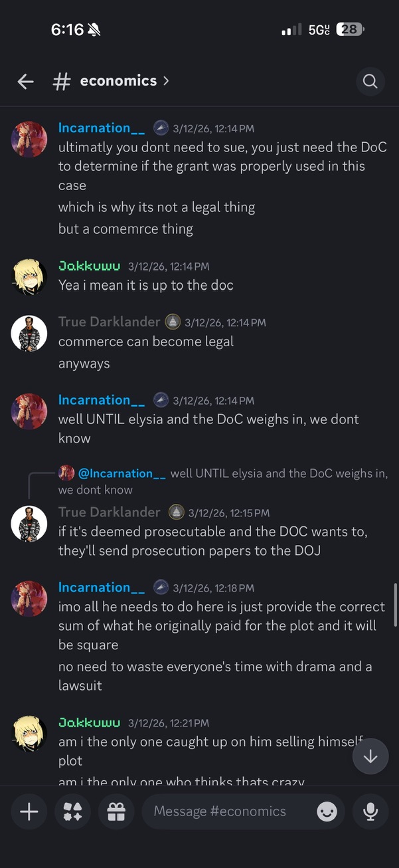399x868 pixels.
Task: Open the Apps and games picker
Action: (72, 812)
